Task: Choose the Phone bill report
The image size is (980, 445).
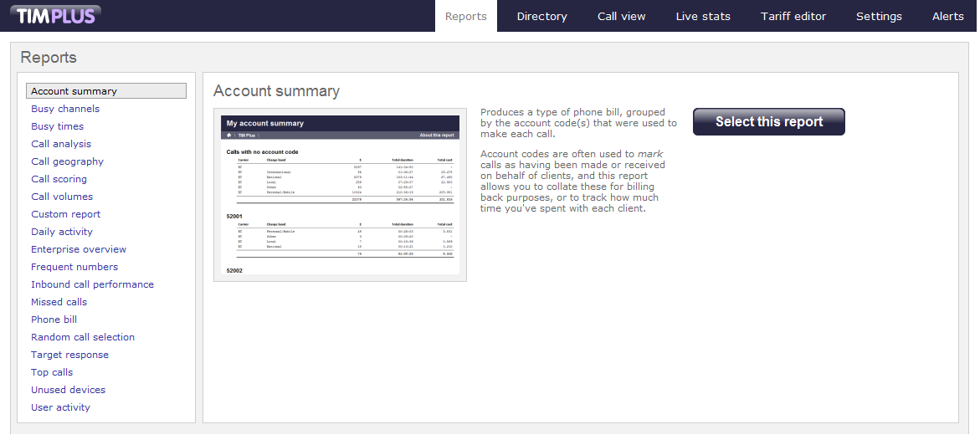Action: (x=54, y=320)
